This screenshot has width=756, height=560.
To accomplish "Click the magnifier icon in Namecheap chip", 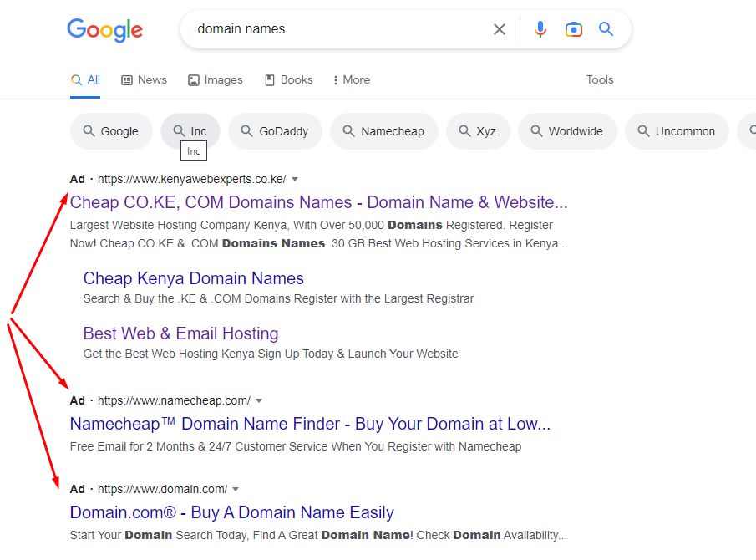I will (x=348, y=130).
